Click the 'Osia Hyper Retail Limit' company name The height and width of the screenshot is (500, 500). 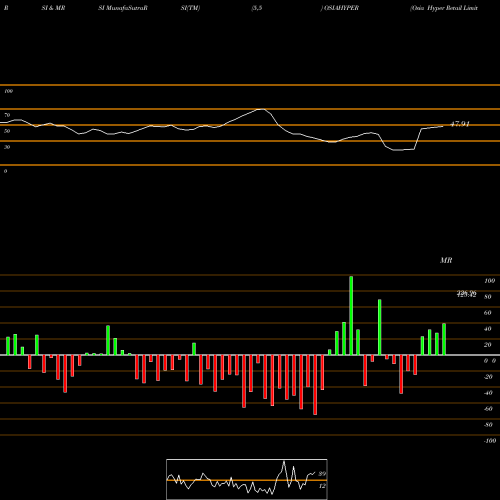445,8
